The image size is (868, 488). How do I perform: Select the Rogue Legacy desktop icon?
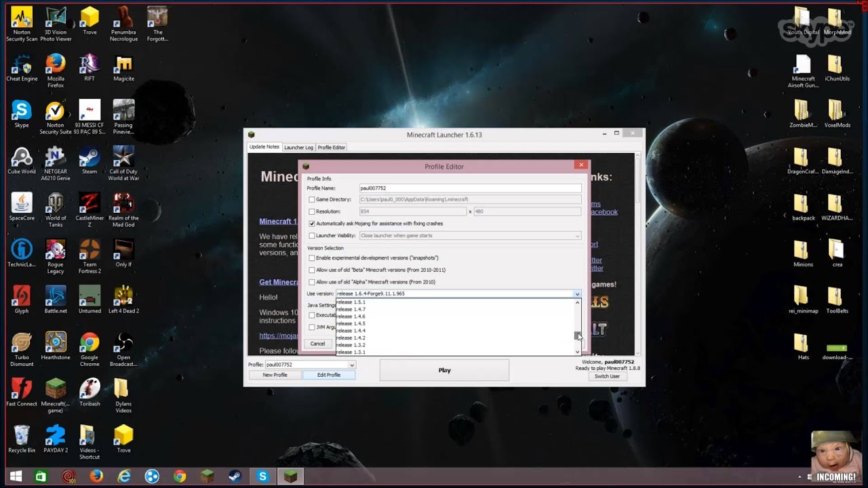56,257
